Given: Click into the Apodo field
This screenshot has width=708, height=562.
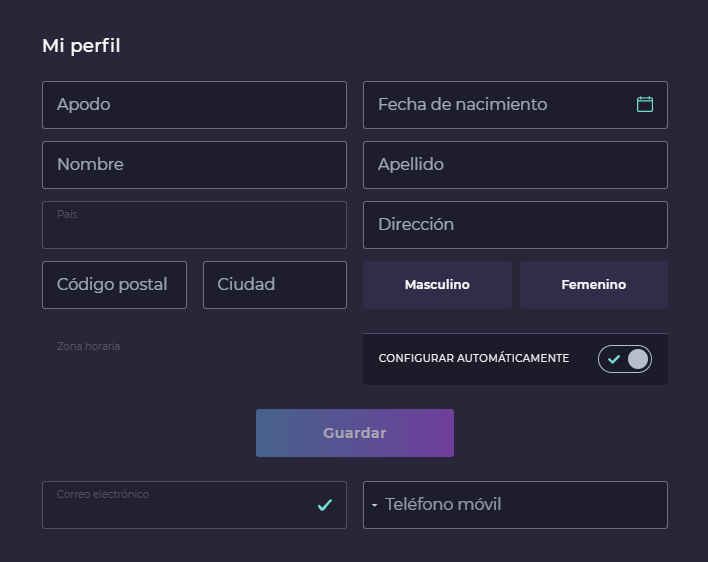Looking at the screenshot, I should tap(194, 105).
